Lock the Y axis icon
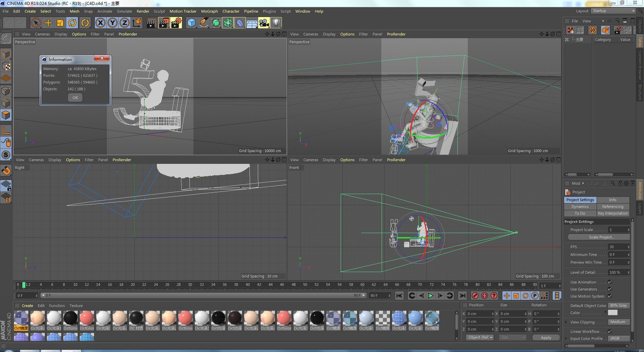 tap(113, 23)
